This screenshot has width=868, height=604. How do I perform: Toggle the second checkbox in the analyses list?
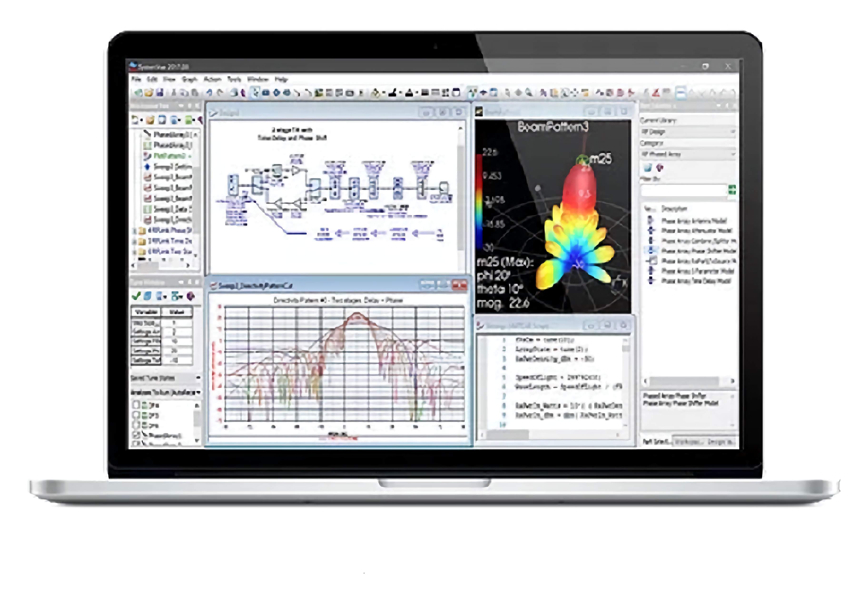pos(136,415)
